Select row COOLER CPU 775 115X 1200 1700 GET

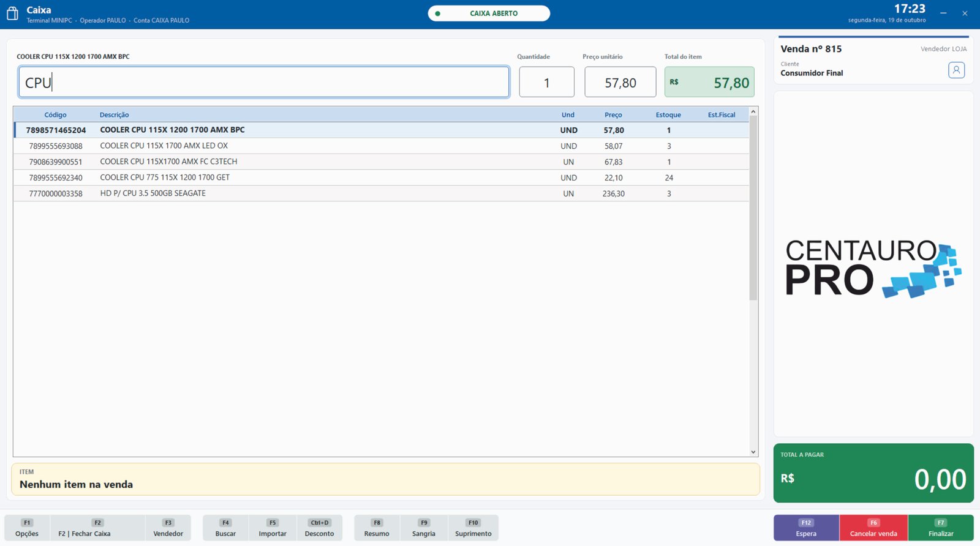[x=381, y=178]
